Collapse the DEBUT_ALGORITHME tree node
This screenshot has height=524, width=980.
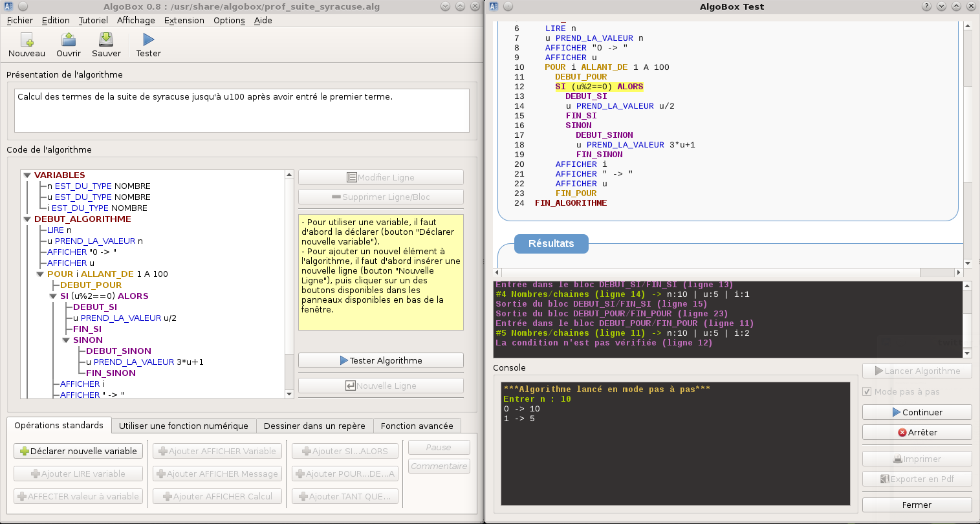coord(27,219)
